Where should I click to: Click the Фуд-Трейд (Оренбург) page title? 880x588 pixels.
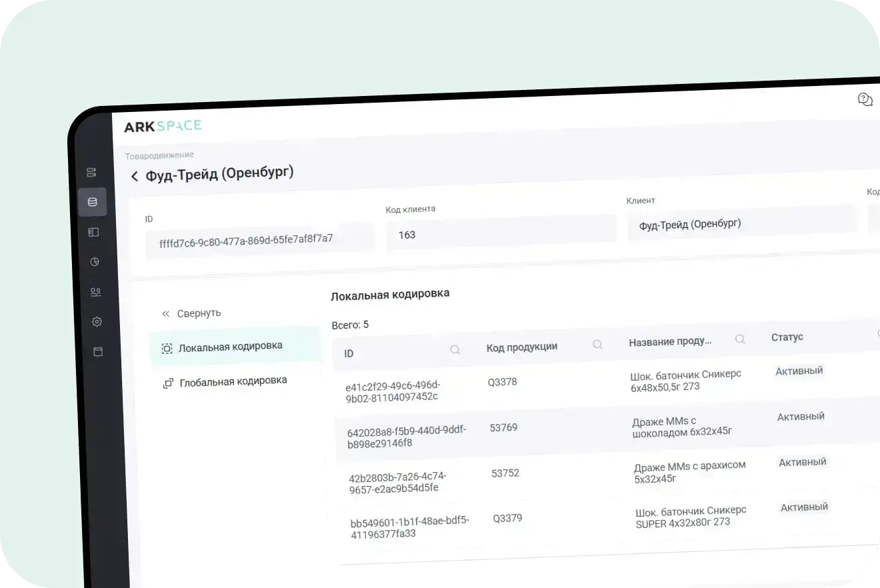[219, 173]
